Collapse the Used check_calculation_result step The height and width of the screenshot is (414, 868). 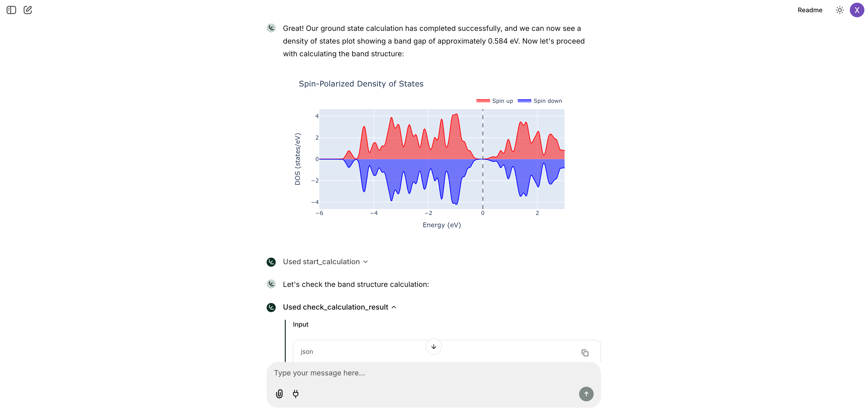[x=339, y=307]
